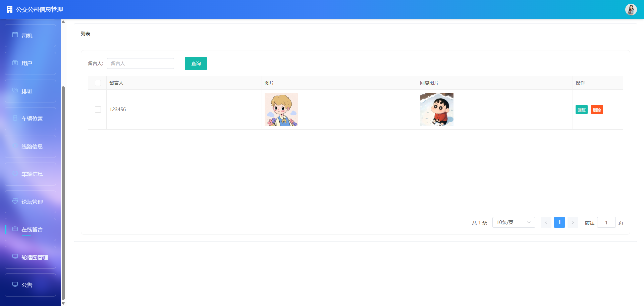Viewport: 644px width, 306px height.
Task: Click the 123456 cell text
Action: (118, 110)
